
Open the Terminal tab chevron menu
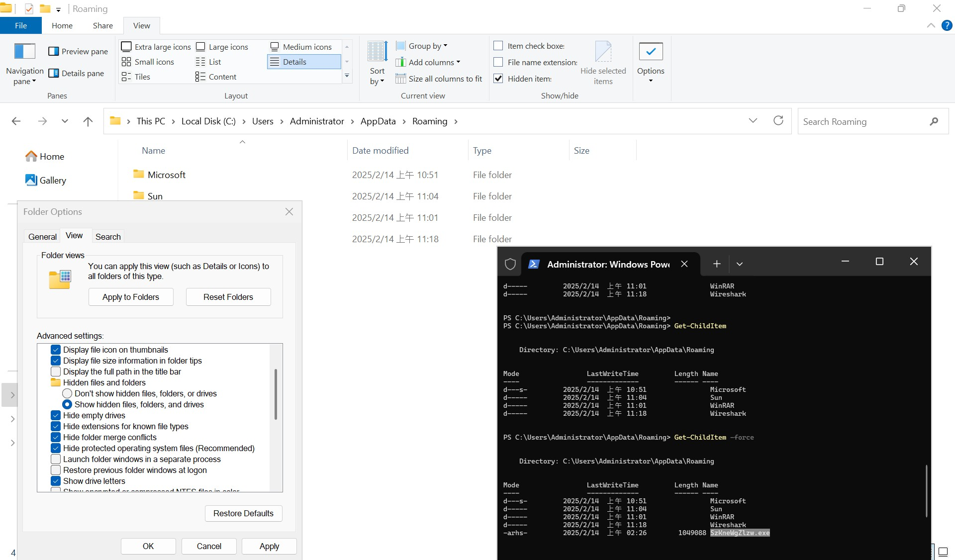point(740,264)
